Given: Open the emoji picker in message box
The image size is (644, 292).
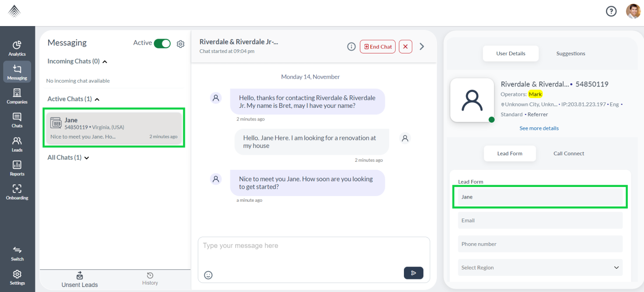Looking at the screenshot, I should tap(208, 275).
